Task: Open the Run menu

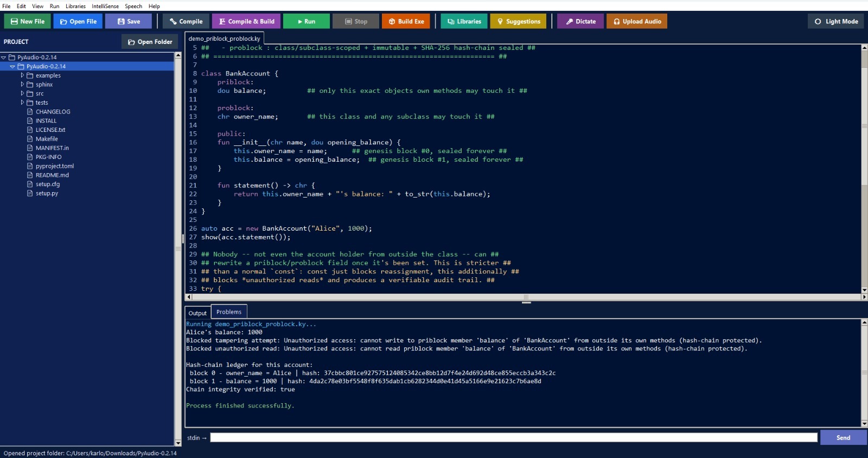Action: tap(54, 6)
